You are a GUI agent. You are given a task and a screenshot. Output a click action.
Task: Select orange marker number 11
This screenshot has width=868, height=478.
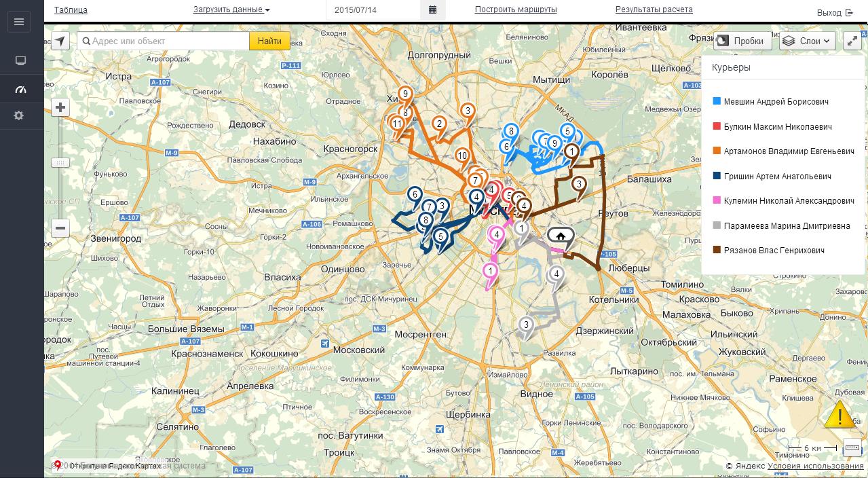(397, 124)
